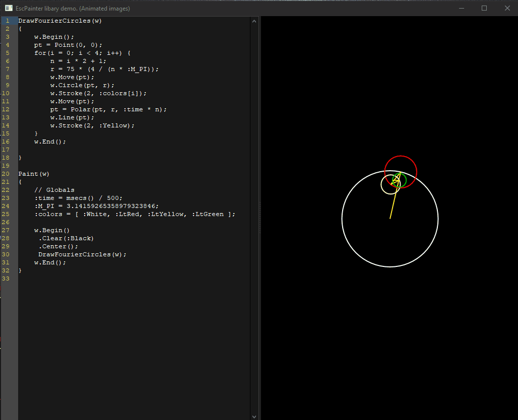Click 'w.Move(pt);' on line 11
The height and width of the screenshot is (420, 518).
[x=72, y=101]
